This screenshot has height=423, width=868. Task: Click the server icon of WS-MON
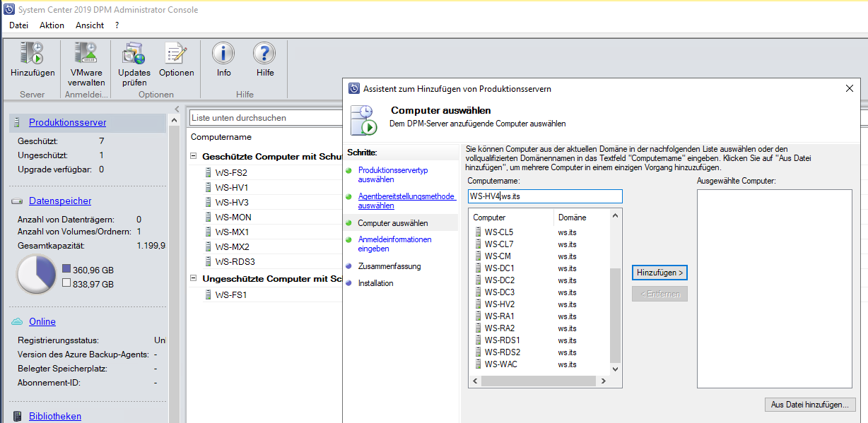208,217
